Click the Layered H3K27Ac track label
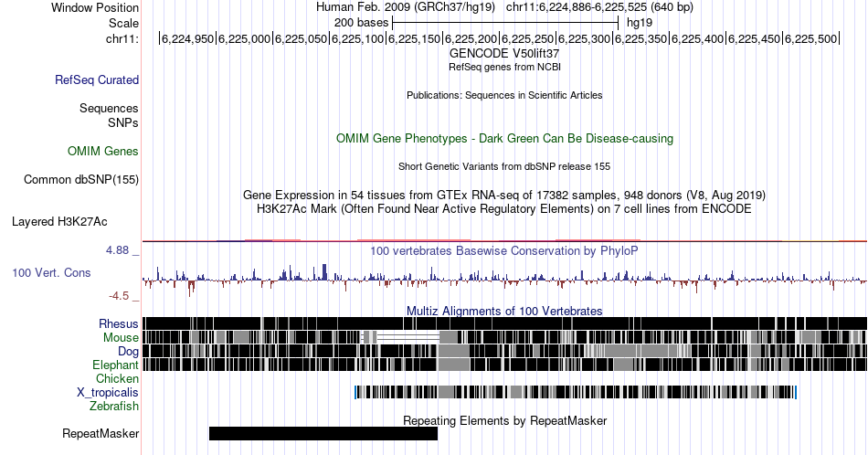 tap(59, 221)
